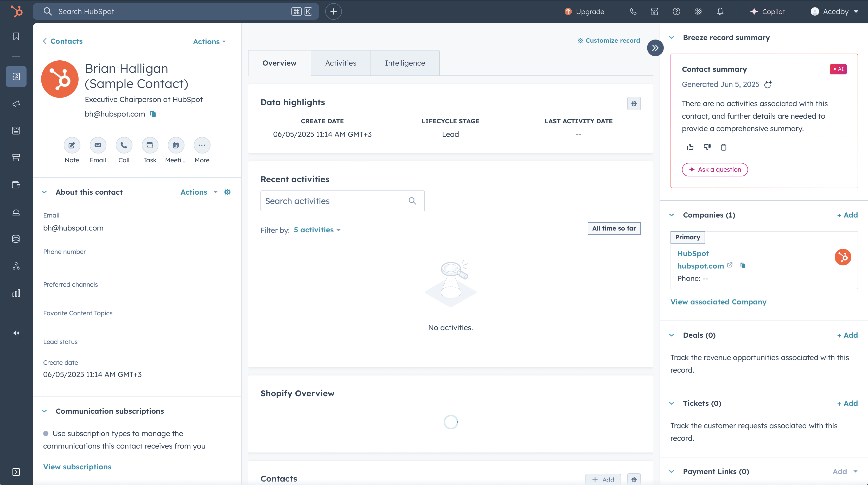Create a Task for this contact

[x=150, y=145]
